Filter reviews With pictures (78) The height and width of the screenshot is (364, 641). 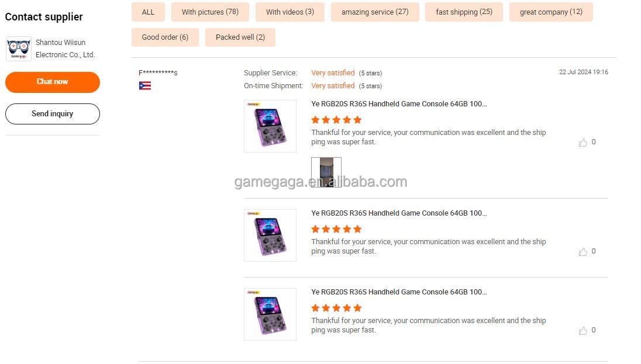pyautogui.click(x=210, y=12)
